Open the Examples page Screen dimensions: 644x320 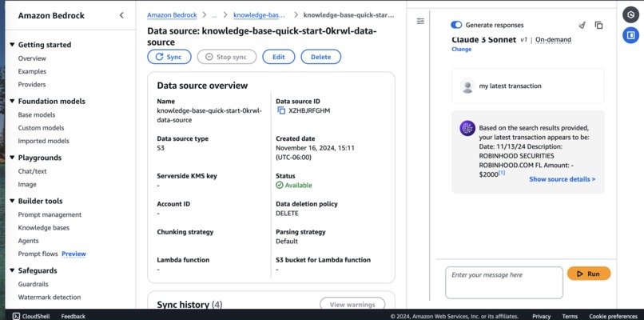32,71
